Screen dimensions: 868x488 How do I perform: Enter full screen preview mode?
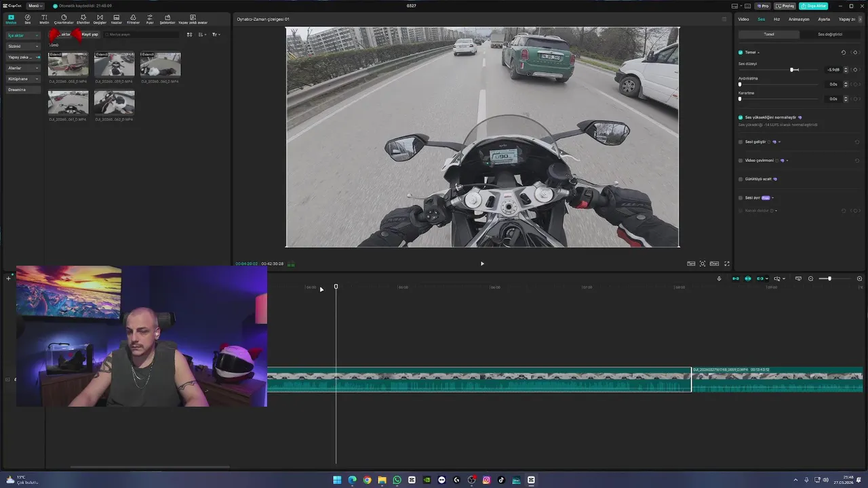727,264
